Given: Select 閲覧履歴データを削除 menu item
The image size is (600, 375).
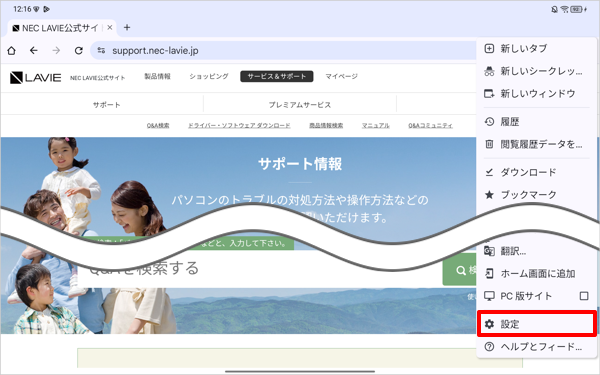Looking at the screenshot, I should (x=536, y=144).
